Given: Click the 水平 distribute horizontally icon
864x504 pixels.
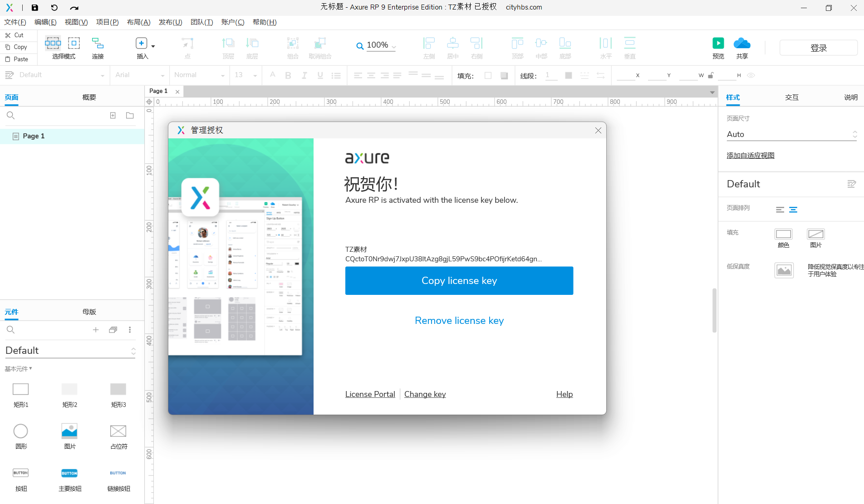Looking at the screenshot, I should point(606,43).
